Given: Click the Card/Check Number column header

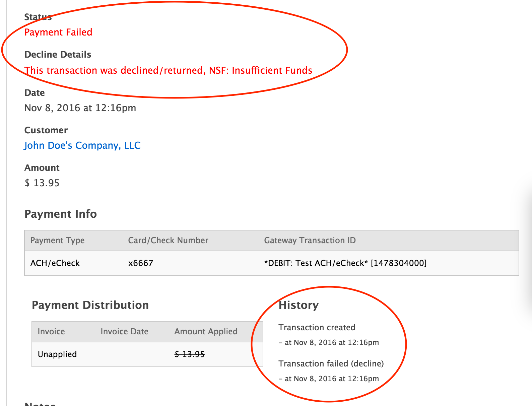Looking at the screenshot, I should 168,241.
